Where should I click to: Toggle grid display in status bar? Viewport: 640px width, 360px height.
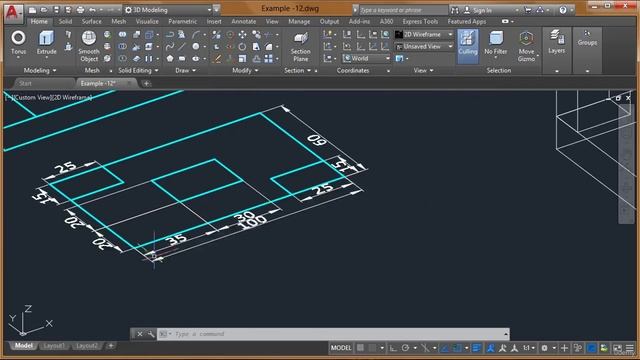click(x=360, y=348)
